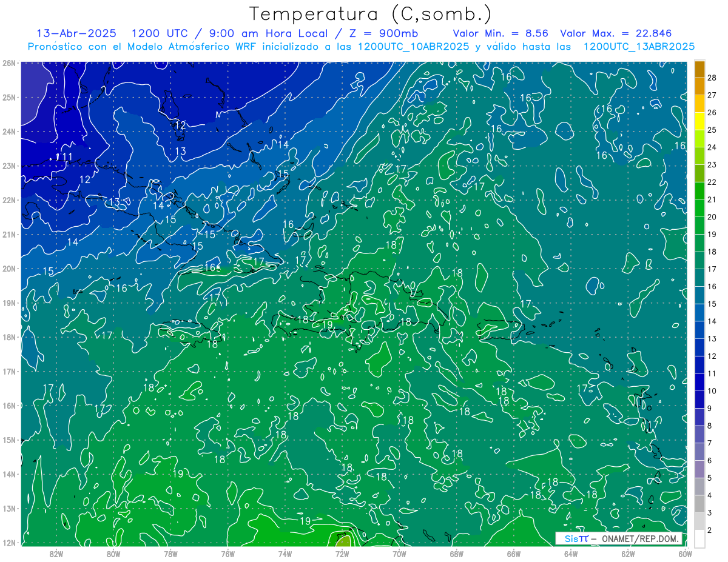Click the color bar scale label '4'
Screen dimensions: 728x562
[710, 495]
